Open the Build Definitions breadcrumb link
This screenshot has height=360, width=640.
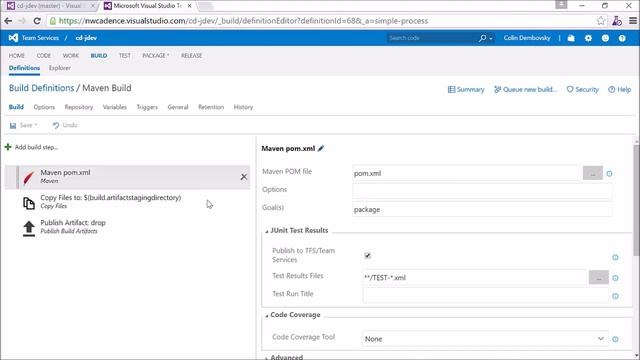click(42, 88)
